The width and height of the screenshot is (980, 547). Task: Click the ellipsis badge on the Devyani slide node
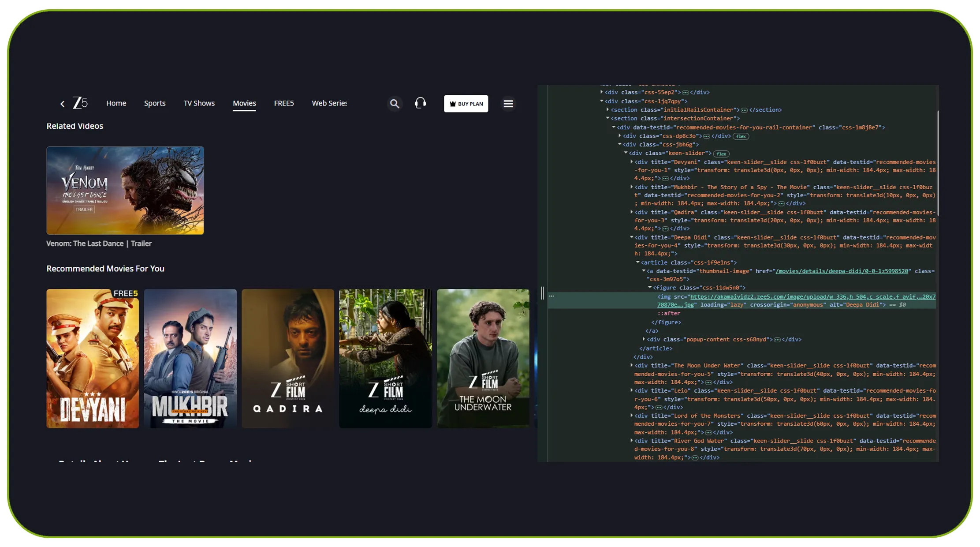pos(666,179)
